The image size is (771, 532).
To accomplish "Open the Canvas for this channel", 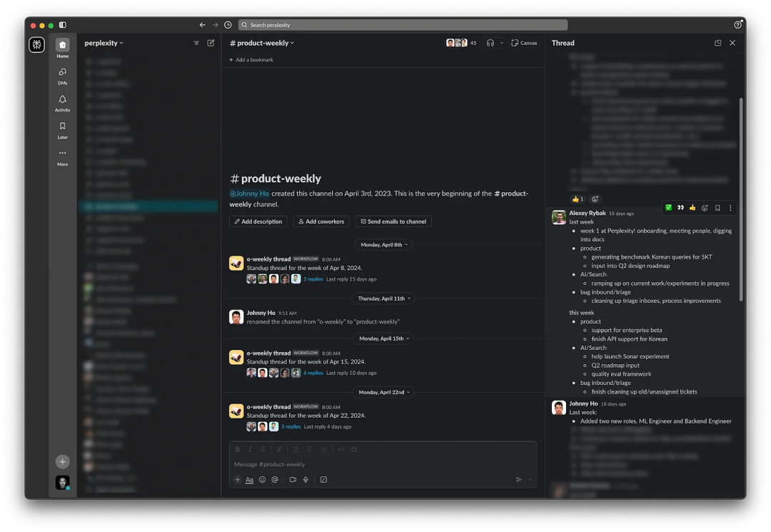I will (x=524, y=43).
